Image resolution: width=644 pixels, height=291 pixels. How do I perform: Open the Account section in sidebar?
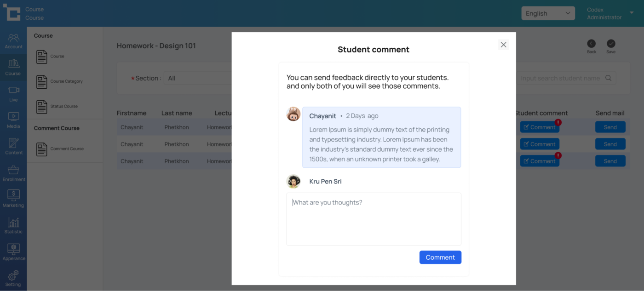[x=13, y=41]
